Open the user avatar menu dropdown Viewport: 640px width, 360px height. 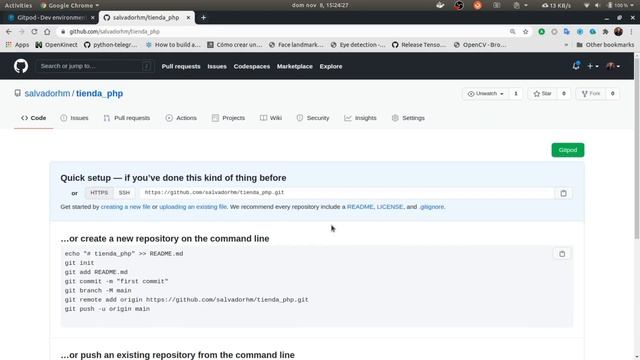[613, 66]
